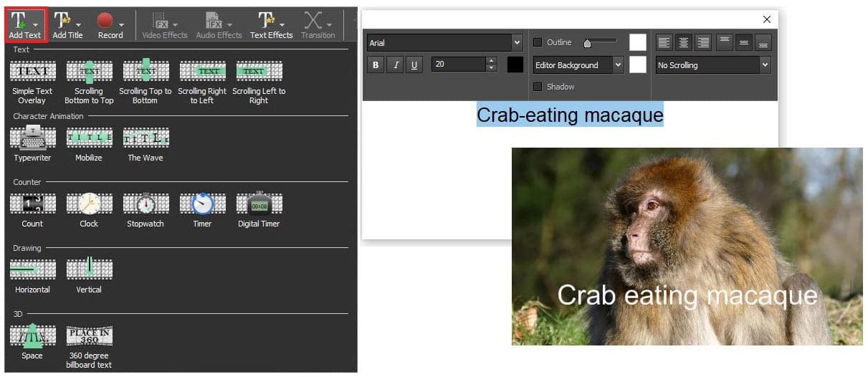Enable the Outline checkbox
This screenshot has width=868, height=377.
[538, 42]
